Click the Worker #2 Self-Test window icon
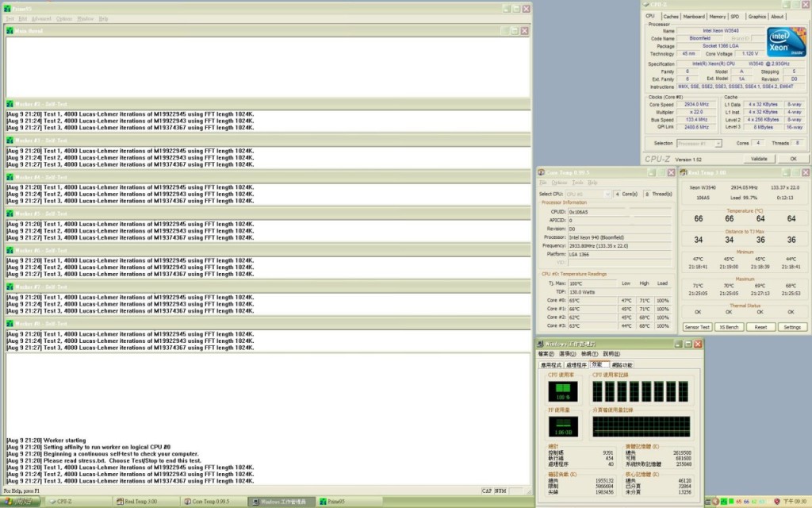The height and width of the screenshot is (508, 812). pos(10,104)
